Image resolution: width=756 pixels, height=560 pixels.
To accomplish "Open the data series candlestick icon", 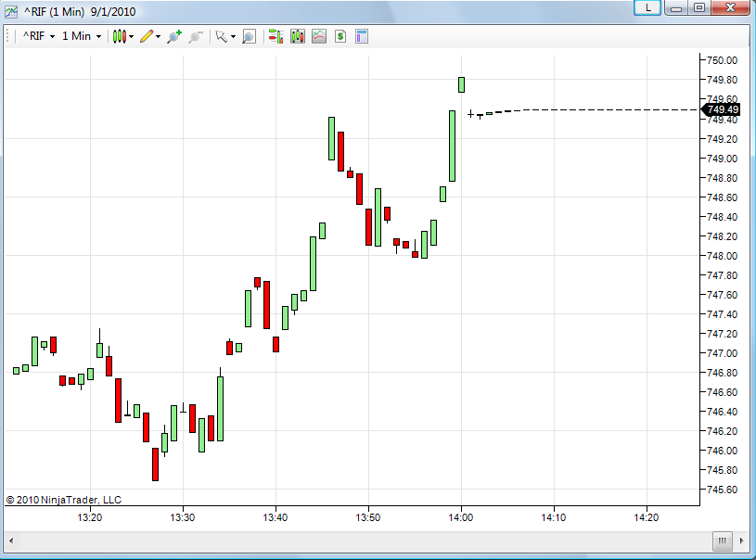I will 298,36.
